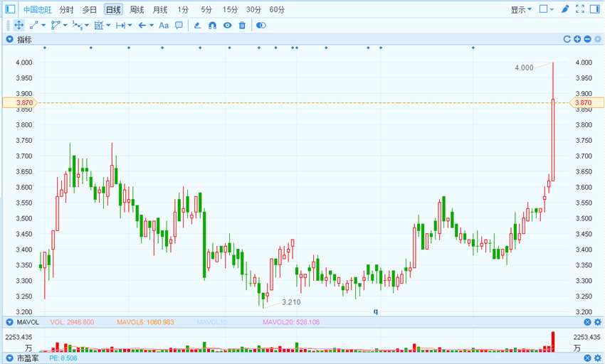Delete drawings with trash icon
The height and width of the screenshot is (364, 605).
click(x=242, y=26)
